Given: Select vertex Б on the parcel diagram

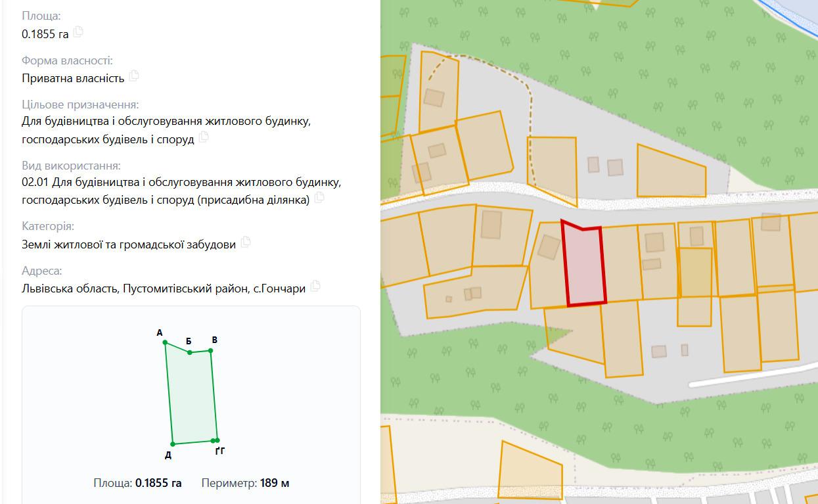Looking at the screenshot, I should coord(190,352).
